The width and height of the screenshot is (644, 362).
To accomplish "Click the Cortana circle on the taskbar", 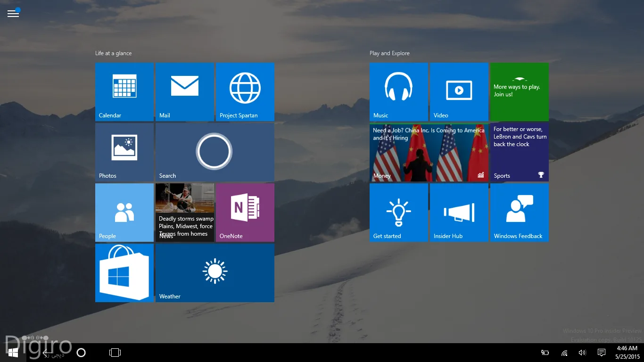I will click(x=81, y=353).
